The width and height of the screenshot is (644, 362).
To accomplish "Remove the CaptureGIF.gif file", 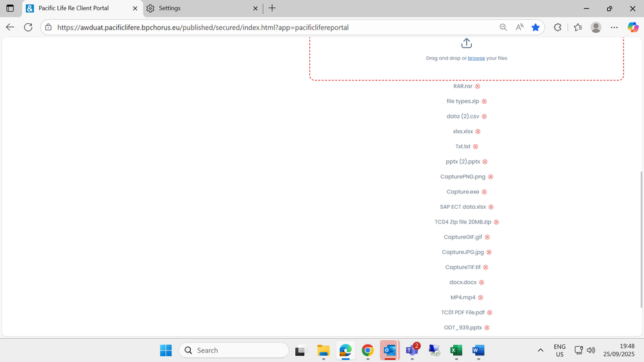I will (487, 237).
